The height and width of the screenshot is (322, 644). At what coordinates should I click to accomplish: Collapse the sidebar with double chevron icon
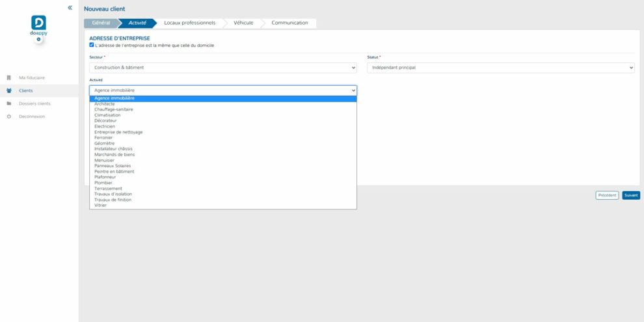coord(70,8)
